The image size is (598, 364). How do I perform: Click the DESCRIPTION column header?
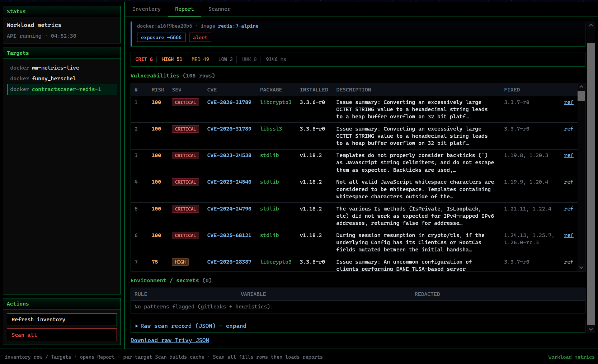(354, 90)
